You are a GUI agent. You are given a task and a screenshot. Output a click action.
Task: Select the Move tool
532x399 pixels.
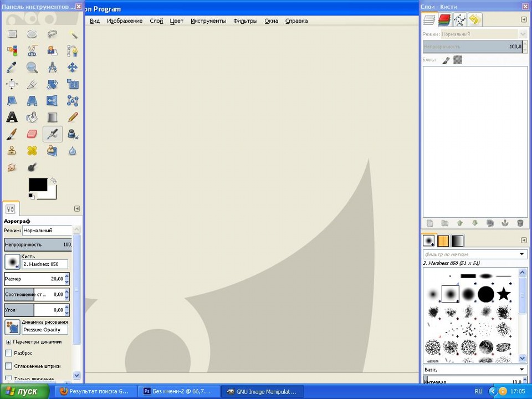coord(73,68)
